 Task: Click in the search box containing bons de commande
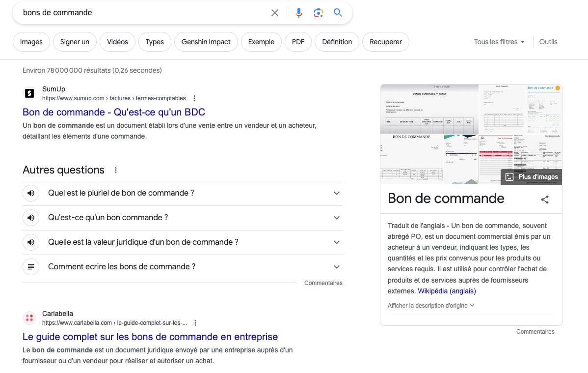click(x=144, y=13)
